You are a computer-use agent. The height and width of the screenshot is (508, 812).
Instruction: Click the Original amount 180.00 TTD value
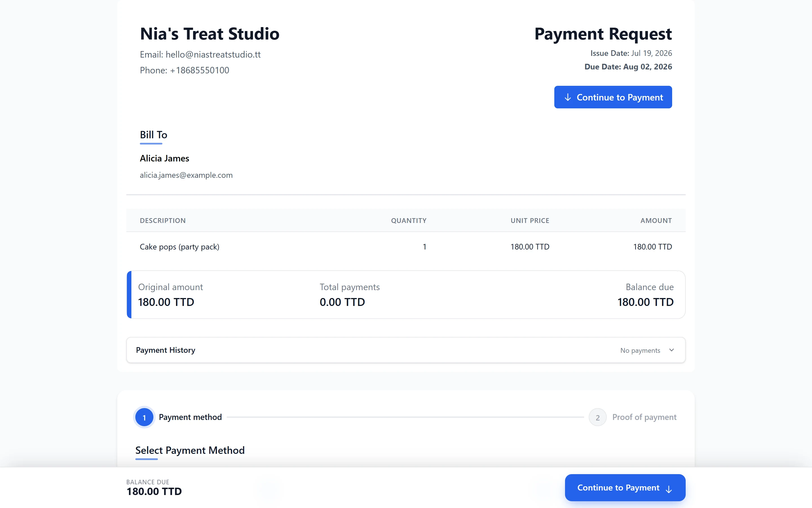pyautogui.click(x=166, y=302)
